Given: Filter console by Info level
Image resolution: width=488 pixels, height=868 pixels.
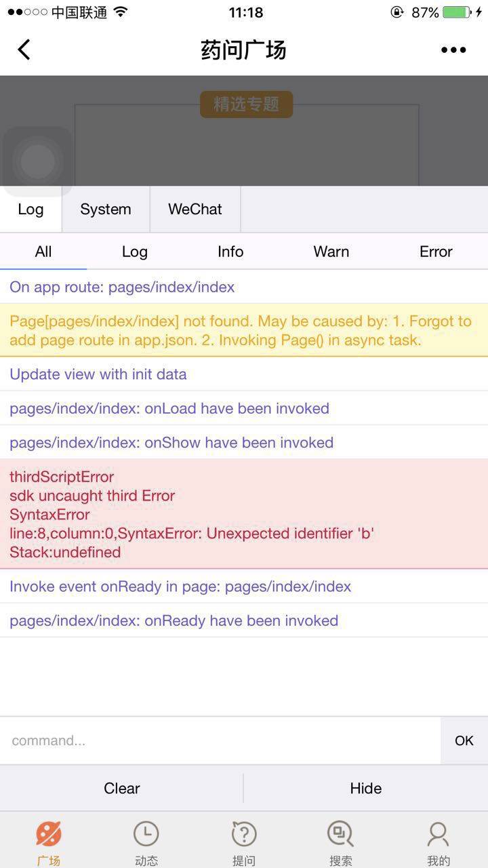Looking at the screenshot, I should point(230,252).
